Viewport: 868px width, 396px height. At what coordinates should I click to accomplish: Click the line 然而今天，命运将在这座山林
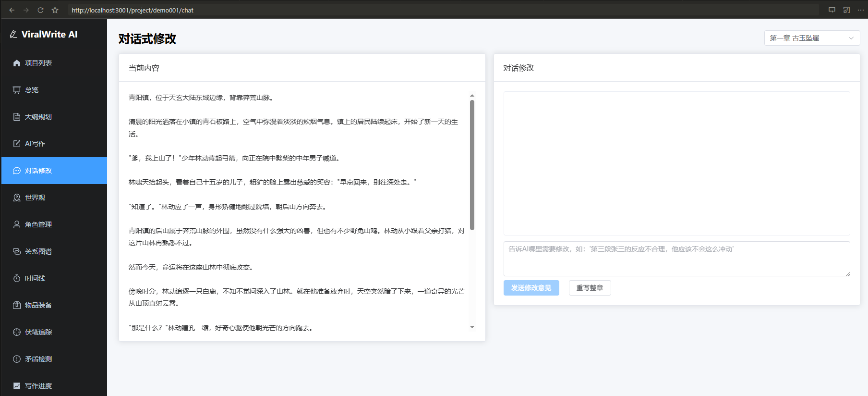(x=192, y=267)
